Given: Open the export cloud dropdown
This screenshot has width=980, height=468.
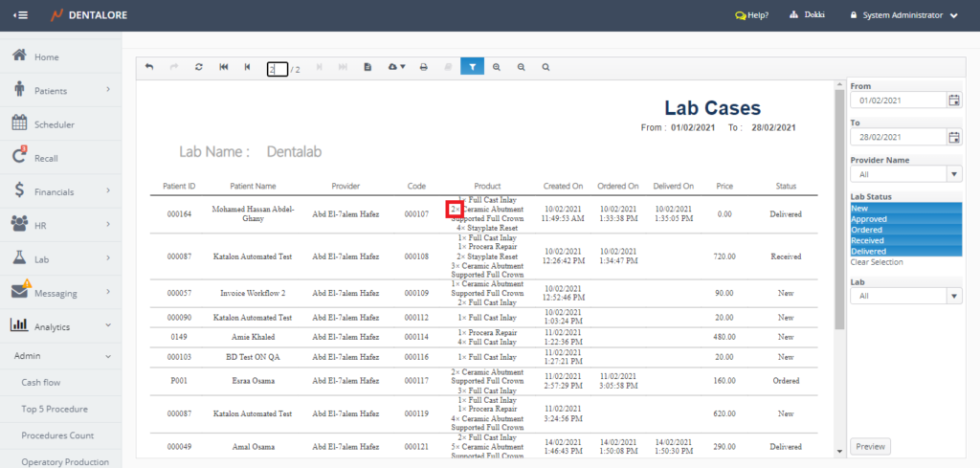Looking at the screenshot, I should tap(395, 67).
